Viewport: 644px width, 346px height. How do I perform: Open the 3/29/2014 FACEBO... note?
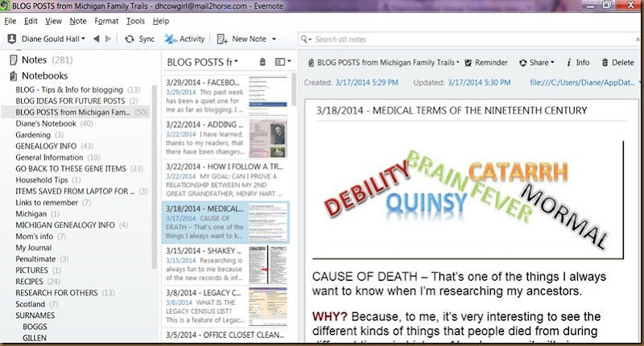226,95
